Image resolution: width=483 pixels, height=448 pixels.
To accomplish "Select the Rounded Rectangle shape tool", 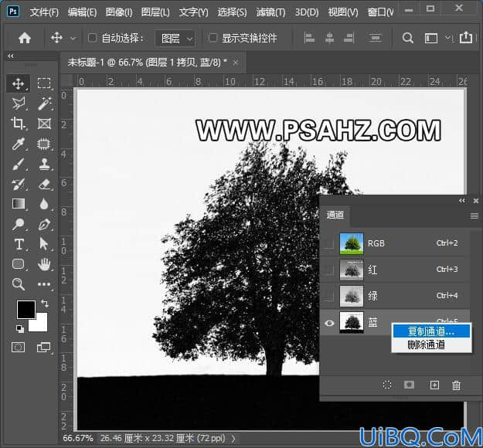I will tap(19, 264).
